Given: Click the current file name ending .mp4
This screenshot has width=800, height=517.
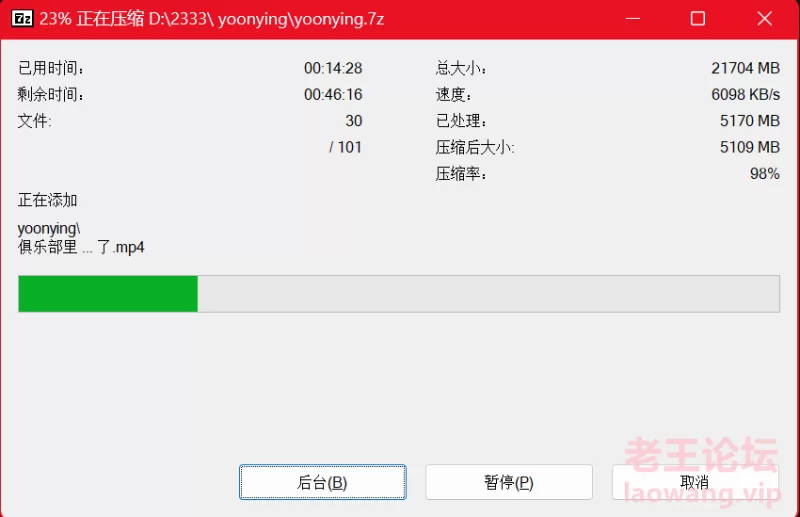Looking at the screenshot, I should (x=81, y=248).
